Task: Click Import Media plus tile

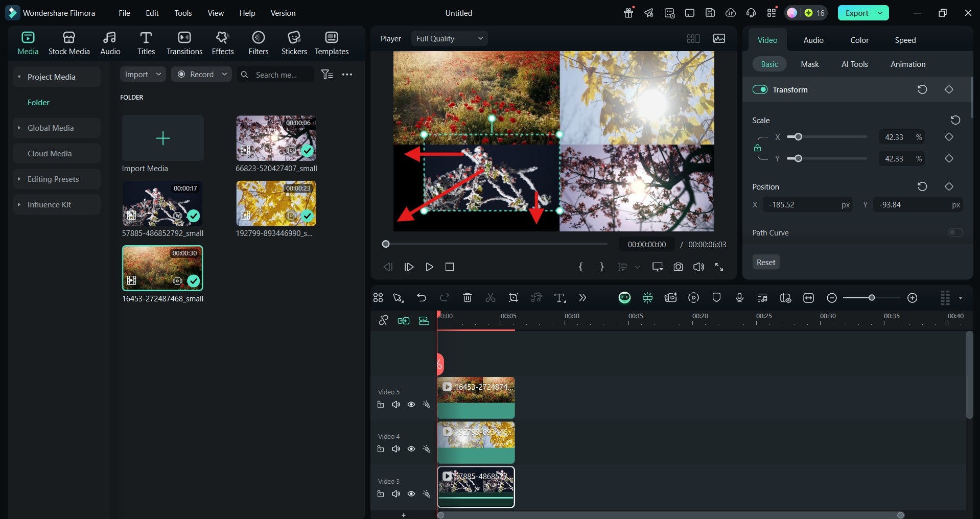Action: pos(162,138)
